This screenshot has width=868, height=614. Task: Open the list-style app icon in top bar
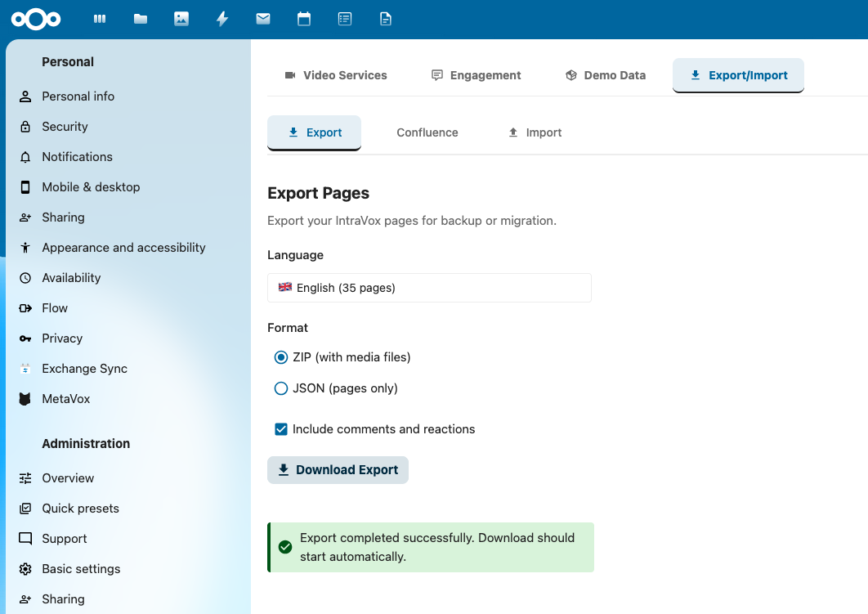345,19
